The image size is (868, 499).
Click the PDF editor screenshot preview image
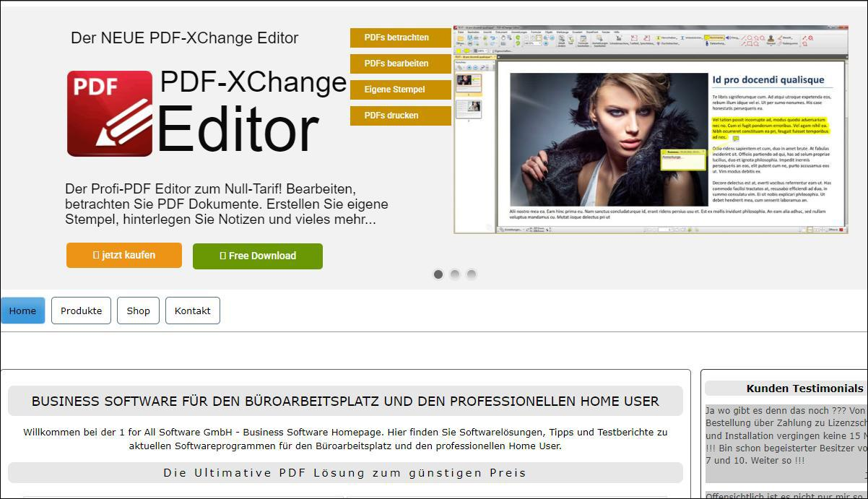pos(651,130)
